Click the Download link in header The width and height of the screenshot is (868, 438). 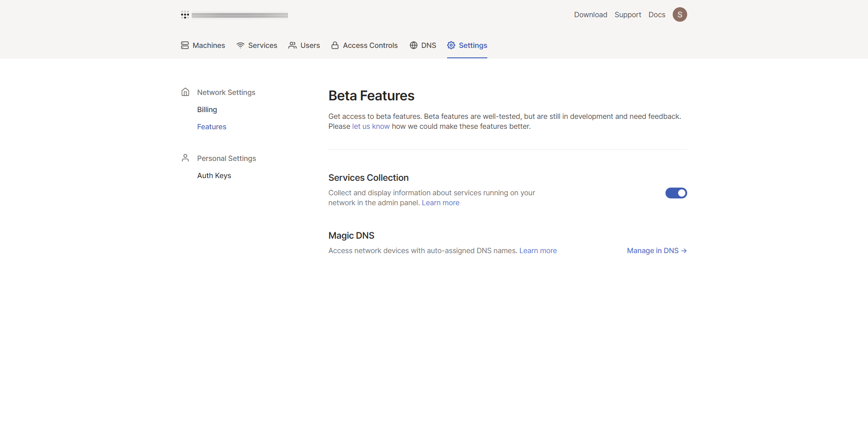tap(590, 14)
